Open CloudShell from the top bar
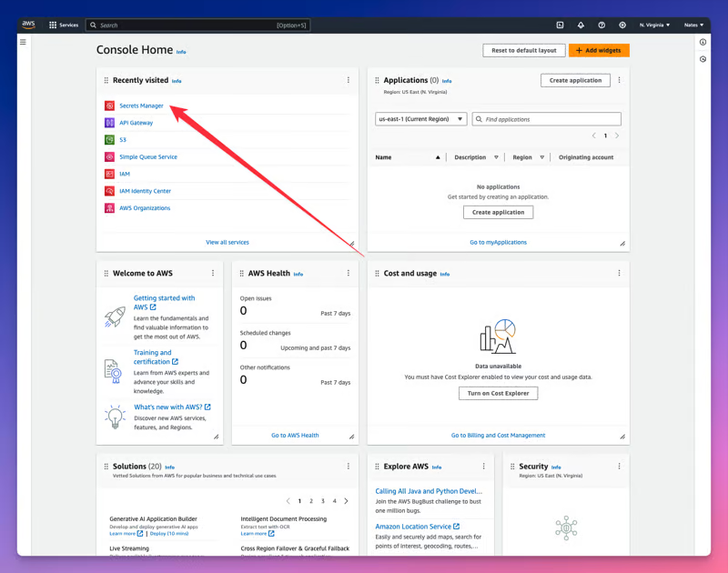Screen dimensions: 728x573 point(560,25)
